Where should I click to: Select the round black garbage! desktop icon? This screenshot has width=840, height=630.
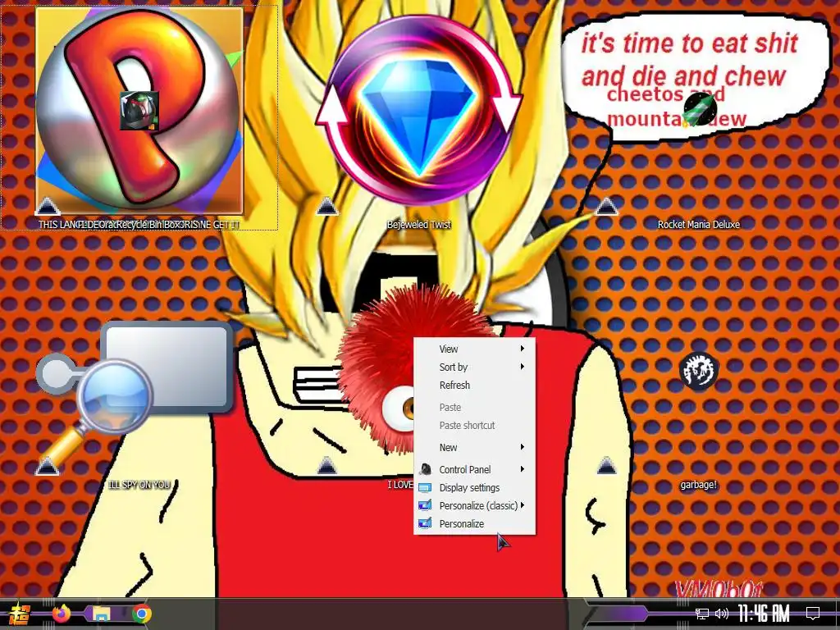(x=699, y=371)
